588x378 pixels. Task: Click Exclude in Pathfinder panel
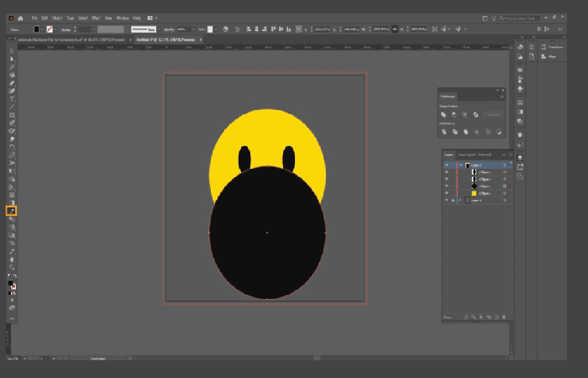tap(475, 115)
